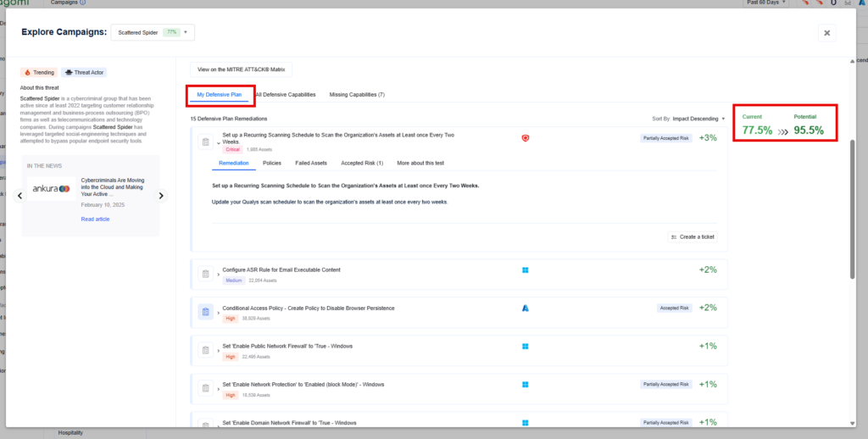Click the Ankura news logo thumbnail
This screenshot has height=439, width=868.
tap(52, 189)
